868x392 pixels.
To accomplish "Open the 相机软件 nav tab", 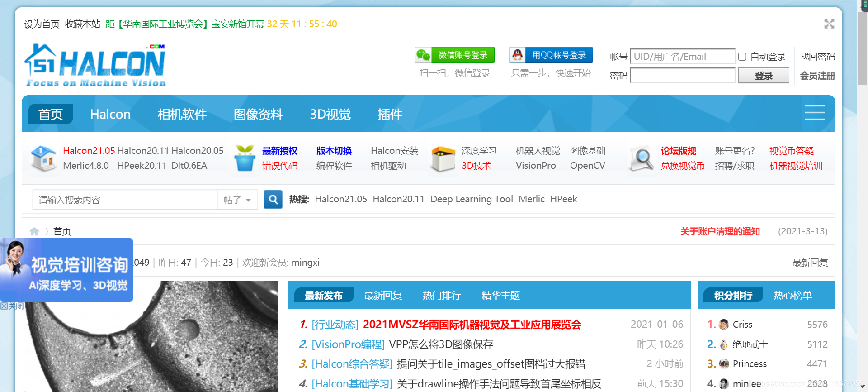I will (182, 114).
